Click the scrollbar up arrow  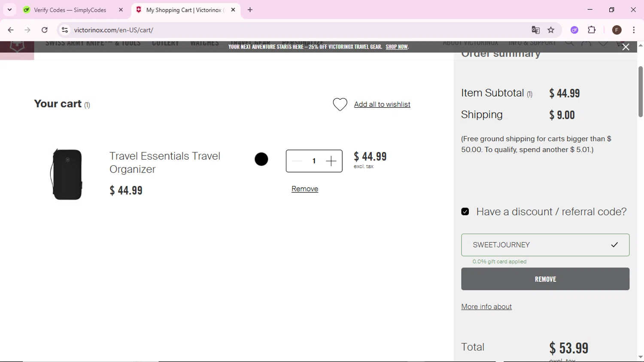point(641,45)
